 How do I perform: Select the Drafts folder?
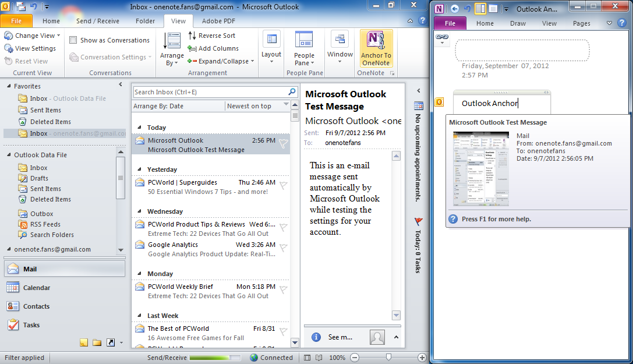pos(39,178)
